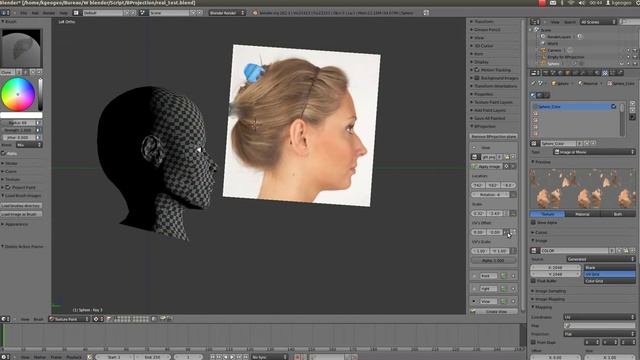Screen dimensions: 640x360
Task: Expand the Stroke panel
Action: click(x=11, y=163)
